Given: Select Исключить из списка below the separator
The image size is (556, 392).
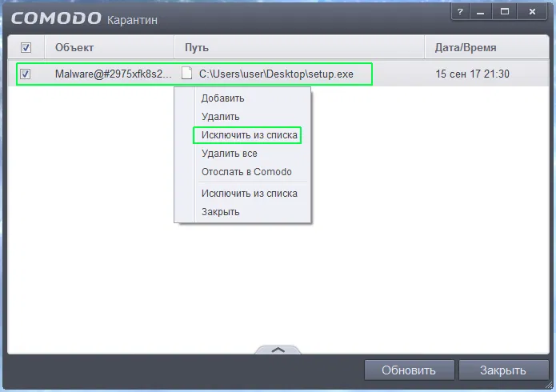Looking at the screenshot, I should [250, 194].
